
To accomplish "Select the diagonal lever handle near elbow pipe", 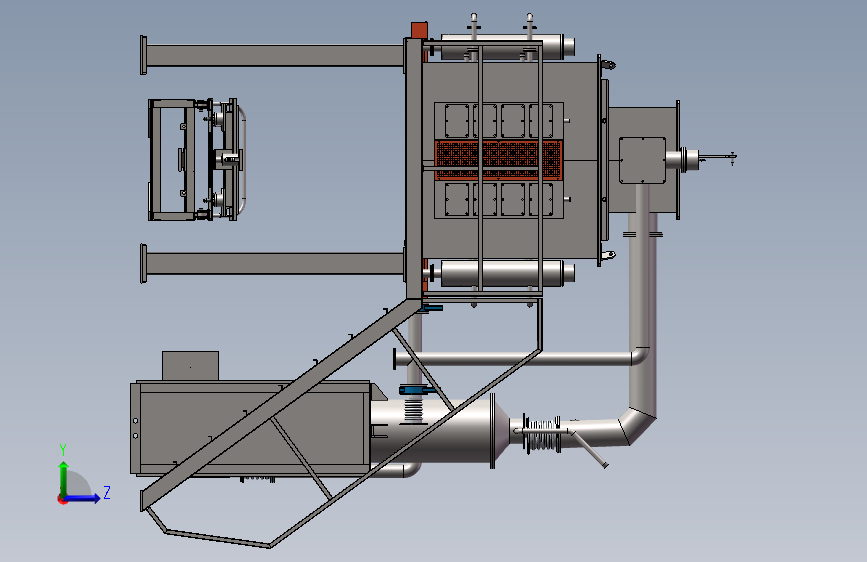I will click(x=590, y=449).
